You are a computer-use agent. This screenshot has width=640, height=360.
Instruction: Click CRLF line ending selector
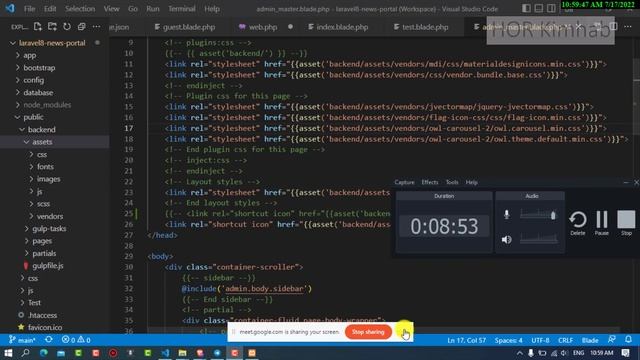[565, 340]
